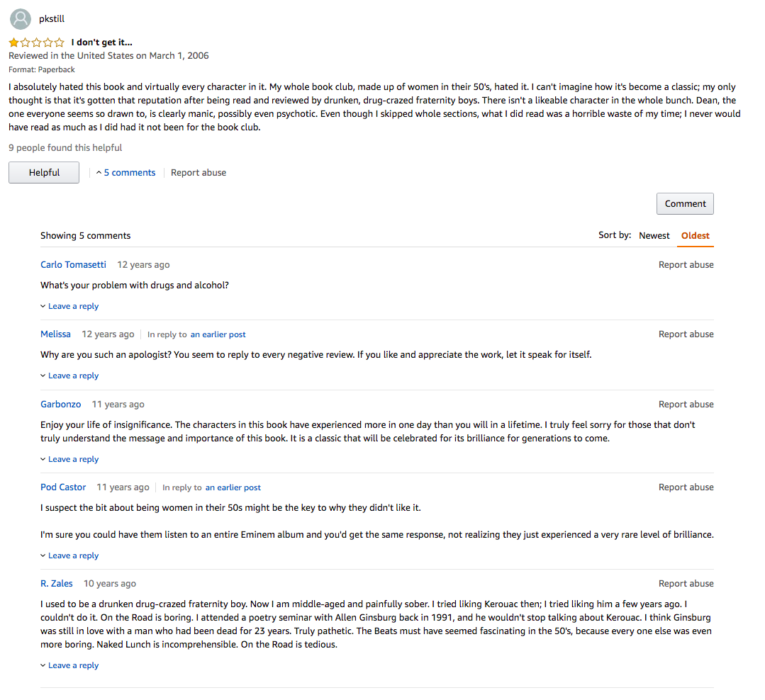765x700 pixels.
Task: Open Carlo Tomasetti's profile link
Action: pyautogui.click(x=73, y=265)
